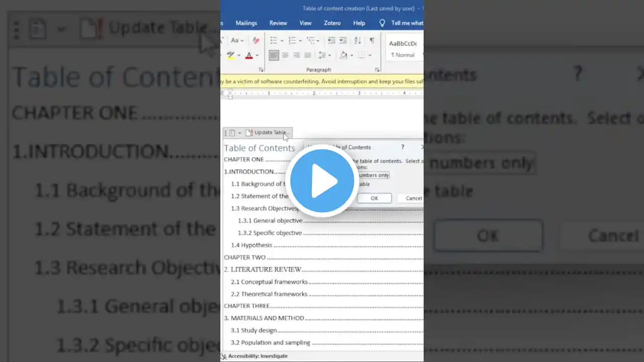Image resolution: width=644 pixels, height=362 pixels.
Task: Click the dialog's question mark help button
Action: coord(402,147)
